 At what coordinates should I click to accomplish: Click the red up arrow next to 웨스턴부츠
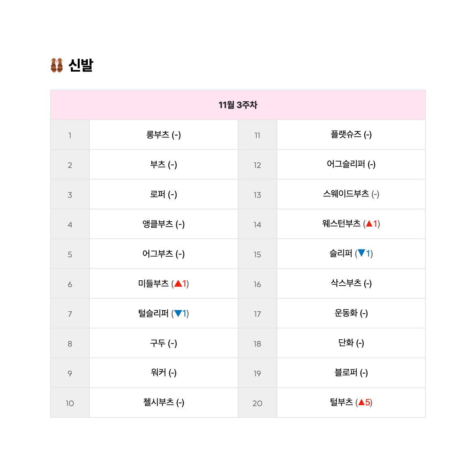coord(369,224)
